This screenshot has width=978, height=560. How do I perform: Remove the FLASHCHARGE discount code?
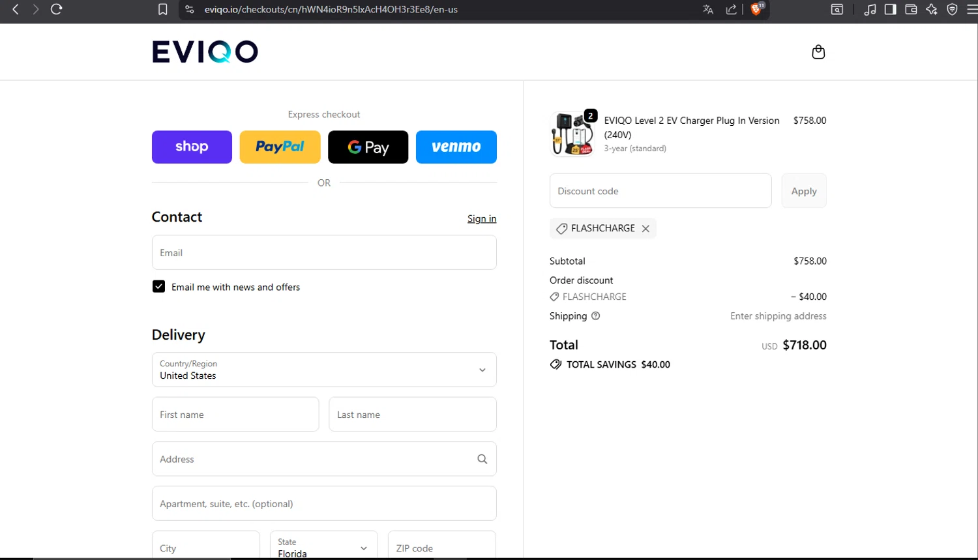[x=645, y=229]
